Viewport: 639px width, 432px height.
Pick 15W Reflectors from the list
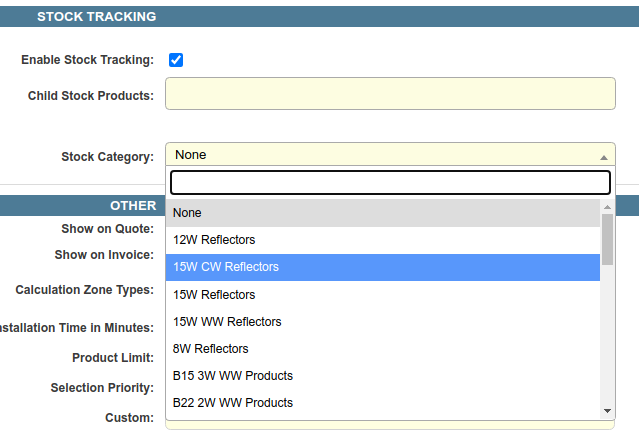[x=382, y=295]
